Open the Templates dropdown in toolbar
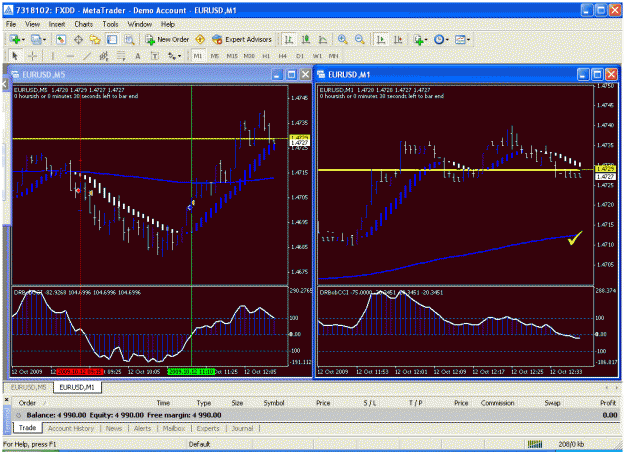This screenshot has height=452, width=625. [462, 39]
